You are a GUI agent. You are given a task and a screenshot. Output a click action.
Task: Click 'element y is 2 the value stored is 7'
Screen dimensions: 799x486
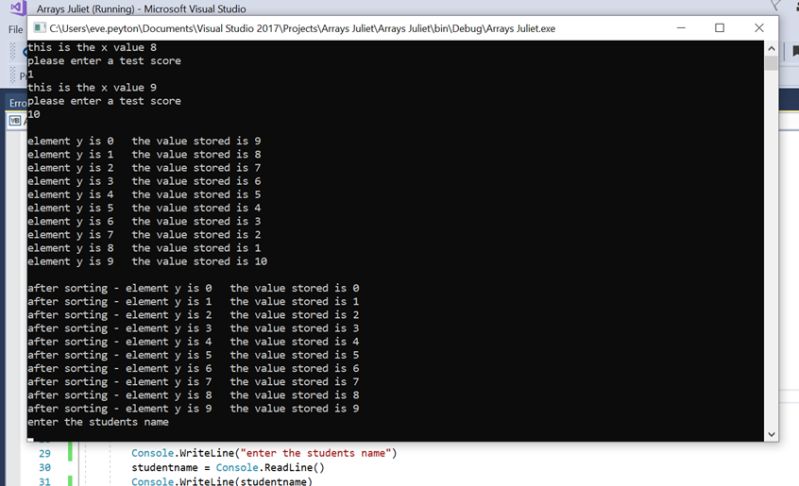(x=144, y=168)
